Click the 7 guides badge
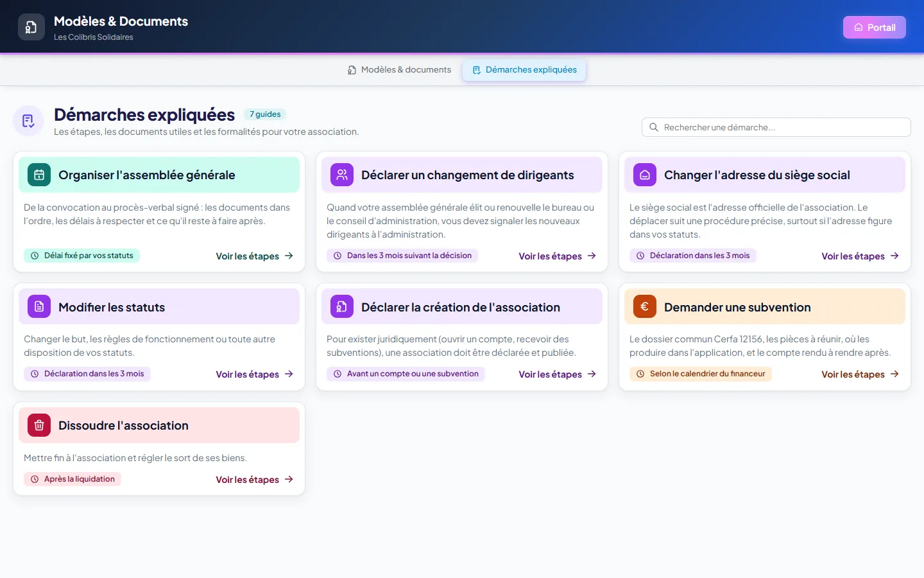This screenshot has width=924, height=578. 265,114
